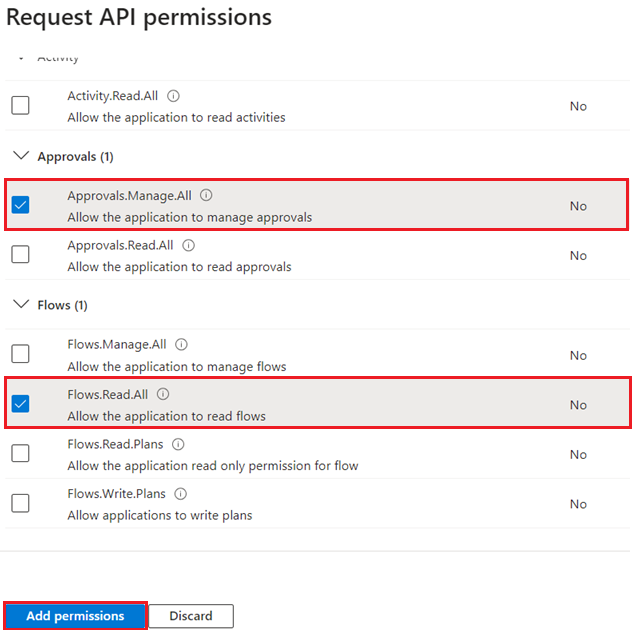The height and width of the screenshot is (632, 636).
Task: Collapse the partially hidden Activity section
Action: click(x=20, y=58)
